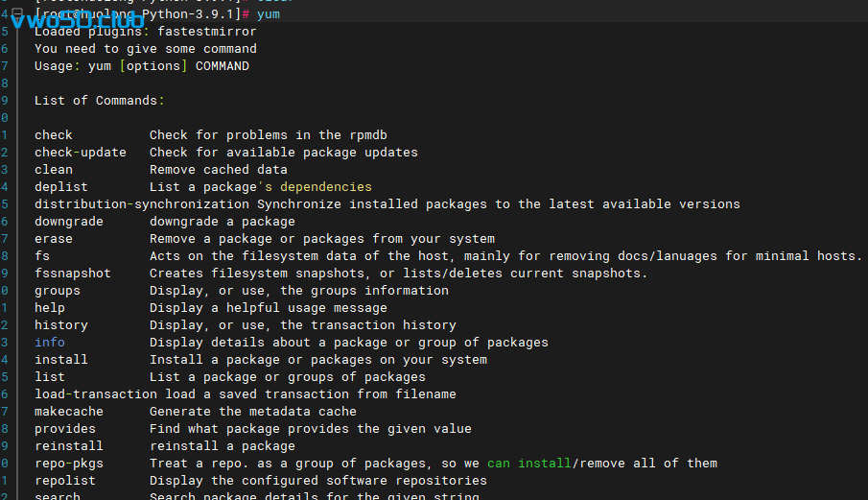Screen dimensions: 868x500
Task: Click 'You need to give some command'
Action: coord(145,49)
